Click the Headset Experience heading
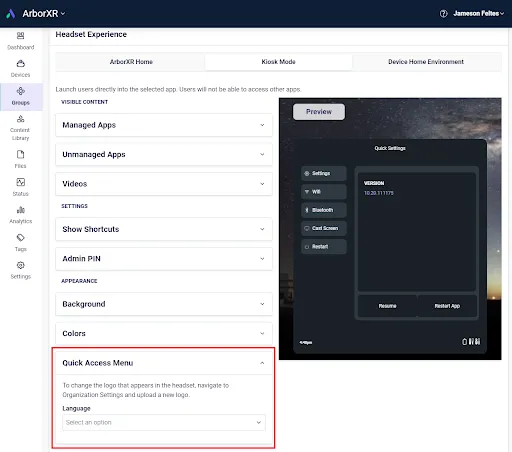The width and height of the screenshot is (512, 452). tap(91, 34)
